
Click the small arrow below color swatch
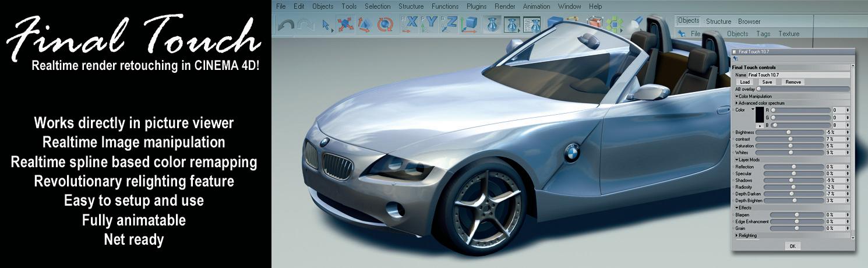pos(761,125)
